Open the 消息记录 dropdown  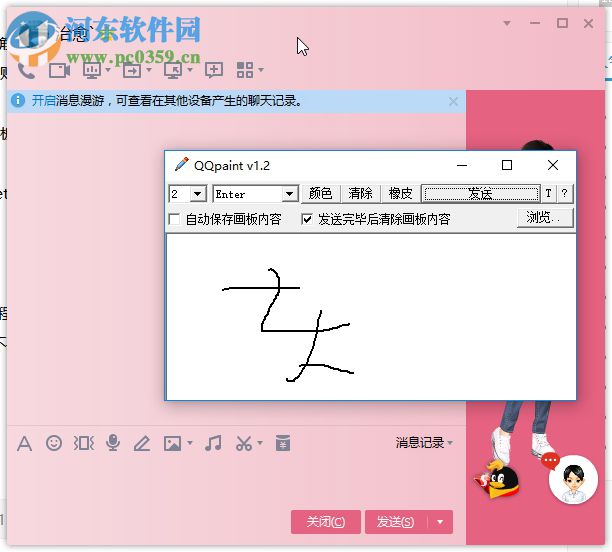424,443
